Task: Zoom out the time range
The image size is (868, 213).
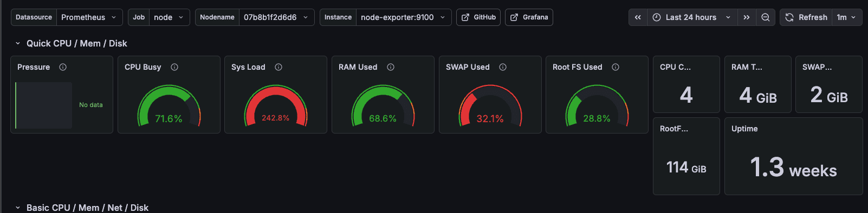Action: pos(766,17)
